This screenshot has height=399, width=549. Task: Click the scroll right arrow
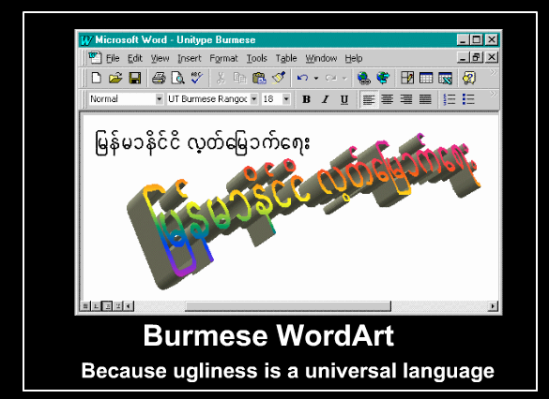click(493, 306)
